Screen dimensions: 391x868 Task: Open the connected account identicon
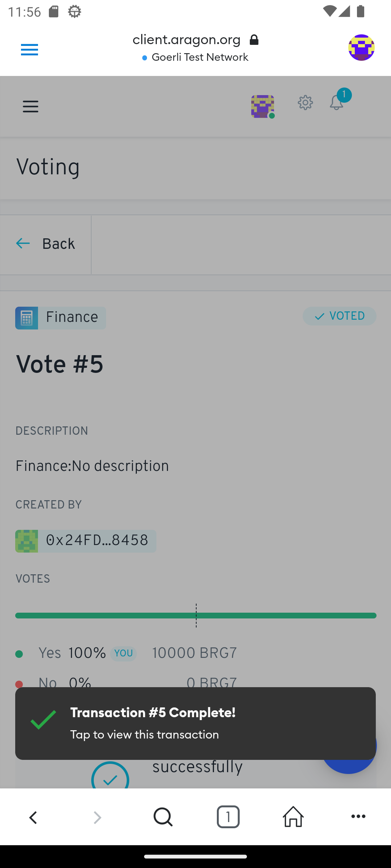(x=262, y=106)
